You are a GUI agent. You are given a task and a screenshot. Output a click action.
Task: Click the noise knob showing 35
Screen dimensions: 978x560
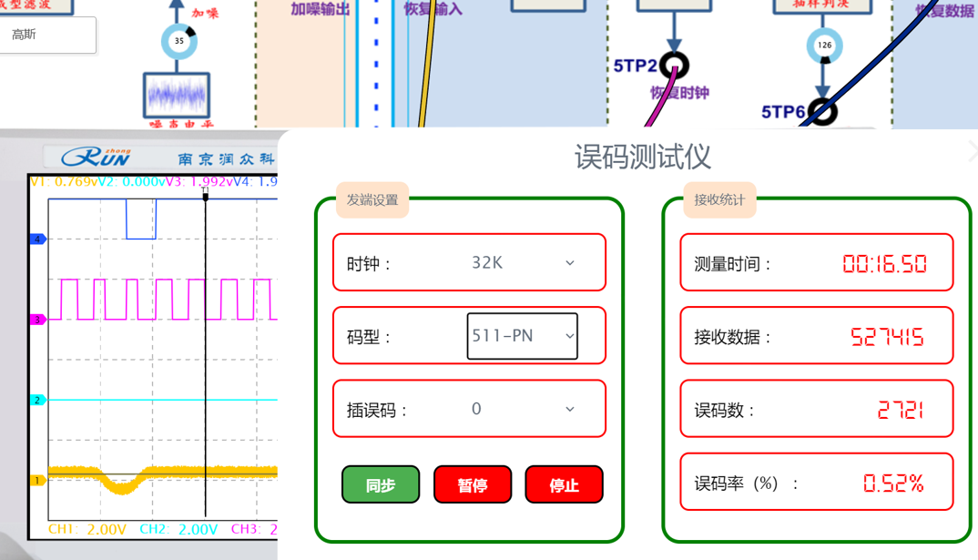[x=178, y=41]
